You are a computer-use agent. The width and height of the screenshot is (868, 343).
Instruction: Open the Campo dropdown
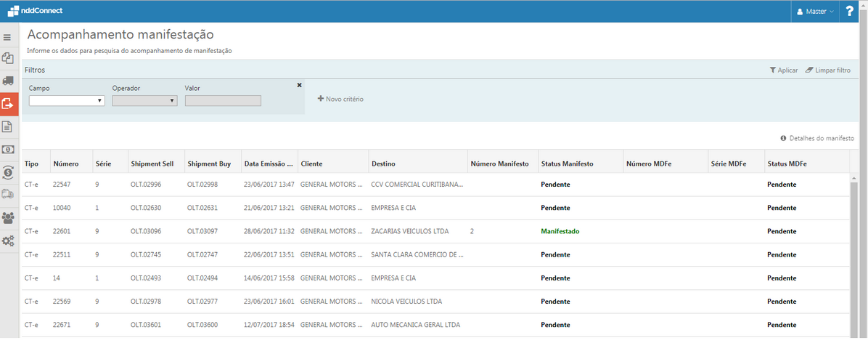click(x=67, y=101)
